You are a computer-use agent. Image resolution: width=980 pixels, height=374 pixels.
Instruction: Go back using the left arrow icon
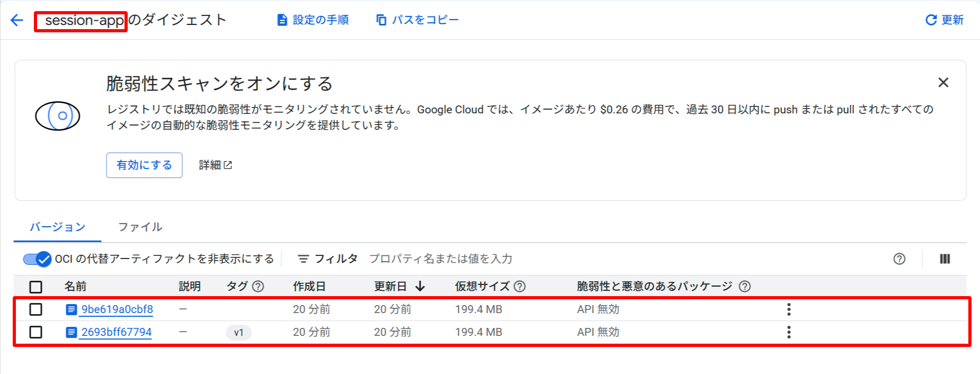tap(17, 20)
